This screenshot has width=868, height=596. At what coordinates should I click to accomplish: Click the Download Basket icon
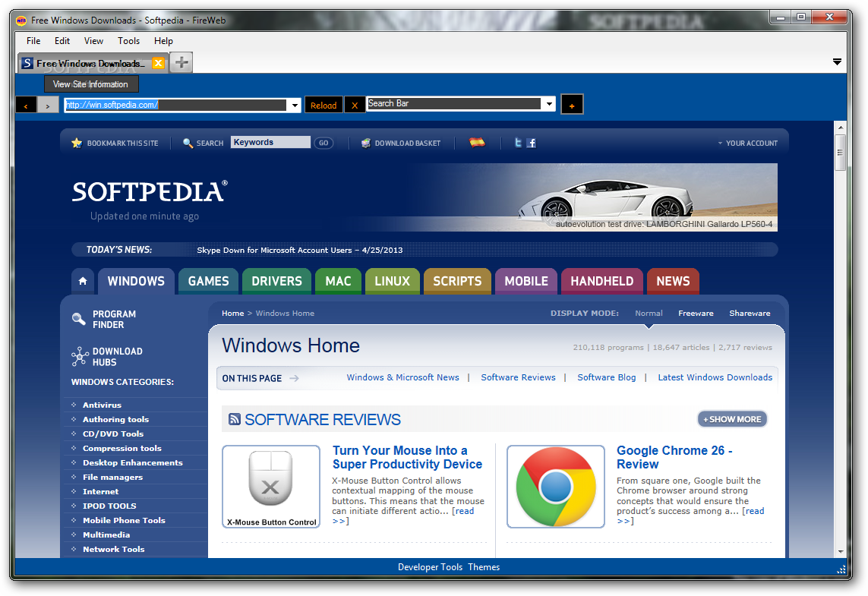[x=366, y=143]
